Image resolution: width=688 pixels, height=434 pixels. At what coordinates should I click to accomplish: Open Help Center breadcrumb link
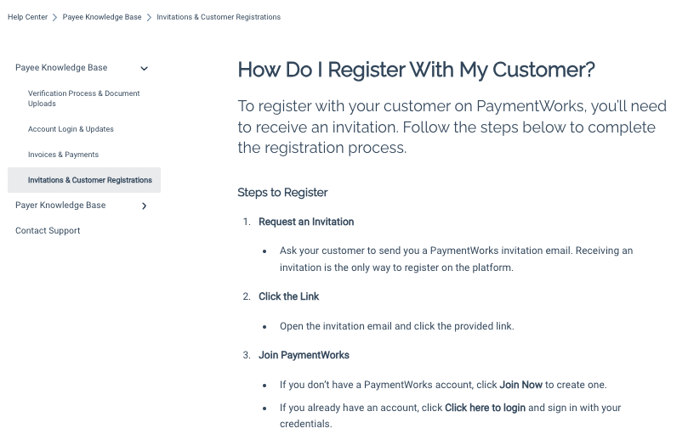point(27,17)
